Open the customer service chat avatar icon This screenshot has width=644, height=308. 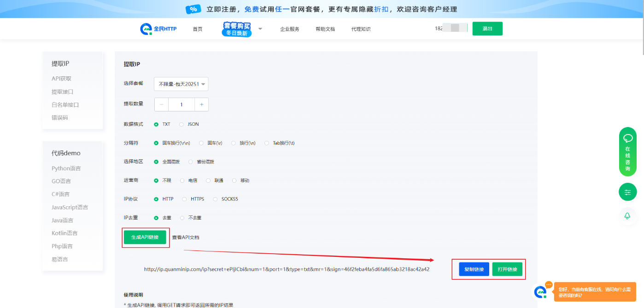(540, 292)
